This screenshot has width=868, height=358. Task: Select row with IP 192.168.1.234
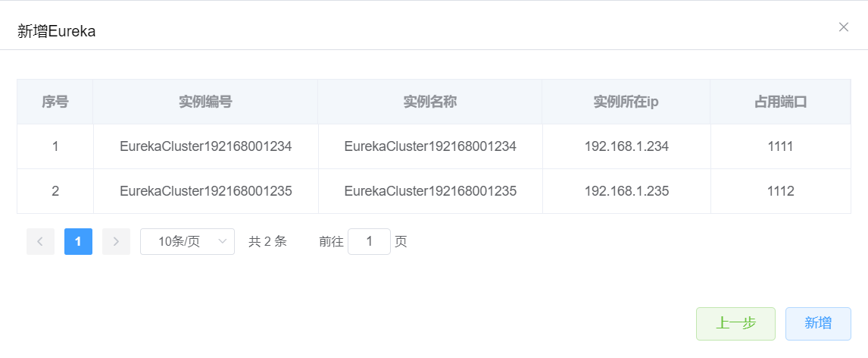pos(434,146)
